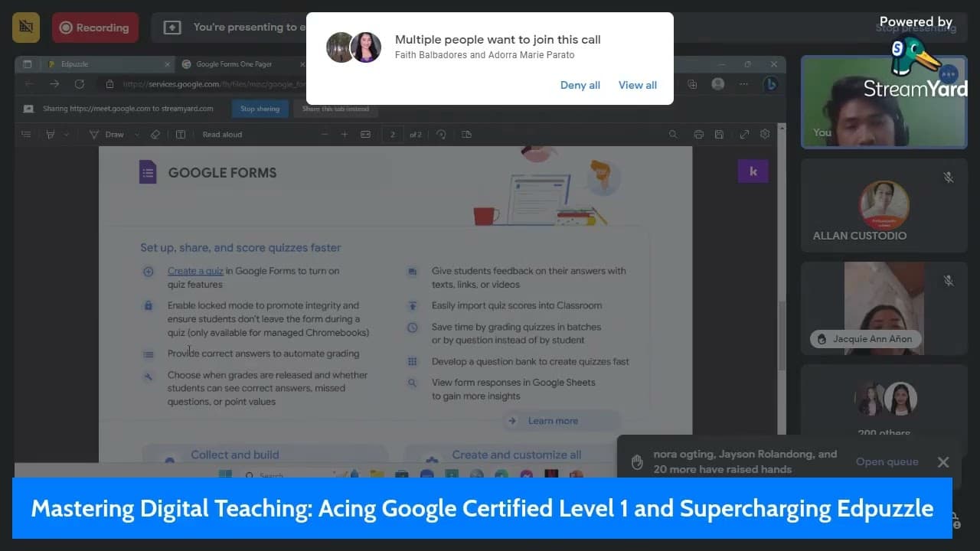
Task: Expand the Draw tool options arrow
Action: pos(137,135)
